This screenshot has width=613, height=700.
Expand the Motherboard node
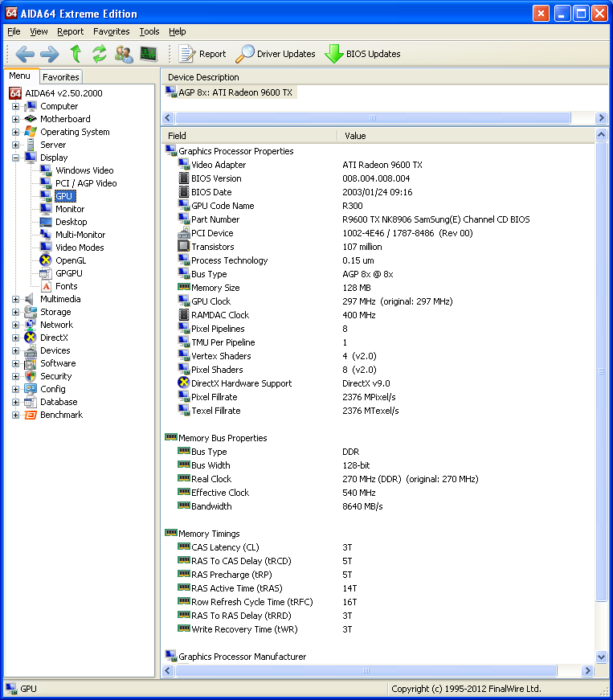pos(15,119)
